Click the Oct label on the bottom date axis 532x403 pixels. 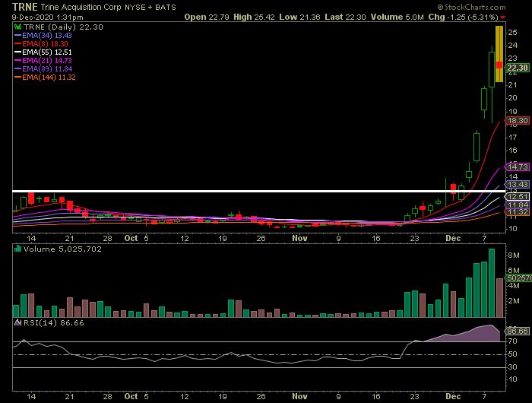pyautogui.click(x=131, y=396)
